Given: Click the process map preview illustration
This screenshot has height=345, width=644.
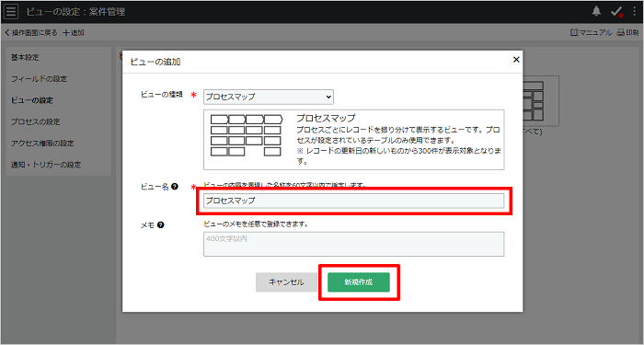Looking at the screenshot, I should (247, 135).
